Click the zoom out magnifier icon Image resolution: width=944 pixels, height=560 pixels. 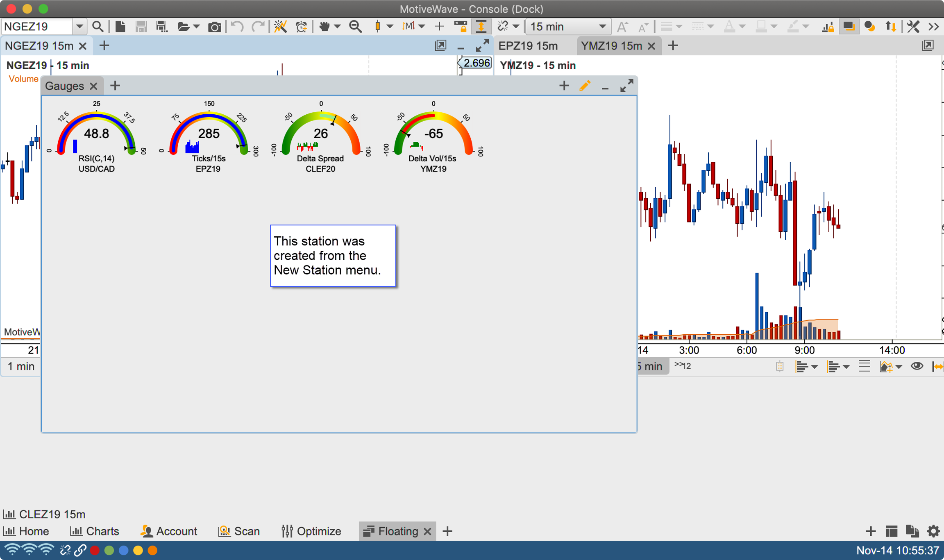click(x=355, y=27)
